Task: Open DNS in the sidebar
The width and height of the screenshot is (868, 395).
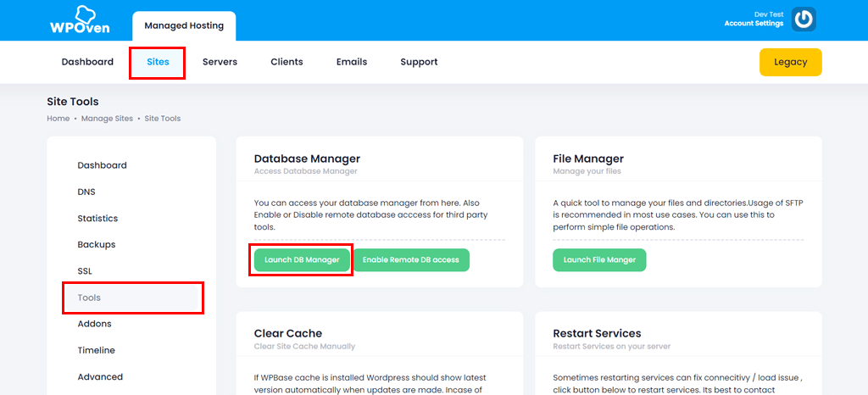Action: (x=86, y=192)
